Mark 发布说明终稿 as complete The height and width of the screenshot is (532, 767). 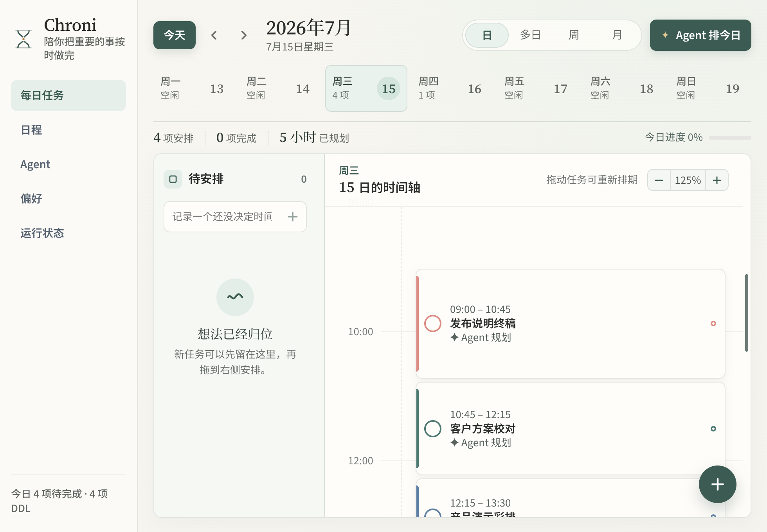[x=433, y=324]
